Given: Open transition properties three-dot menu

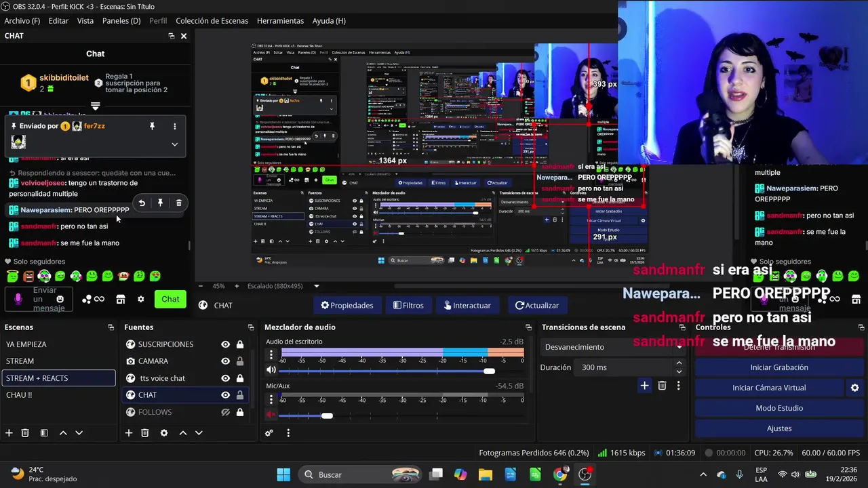Looking at the screenshot, I should [x=678, y=386].
